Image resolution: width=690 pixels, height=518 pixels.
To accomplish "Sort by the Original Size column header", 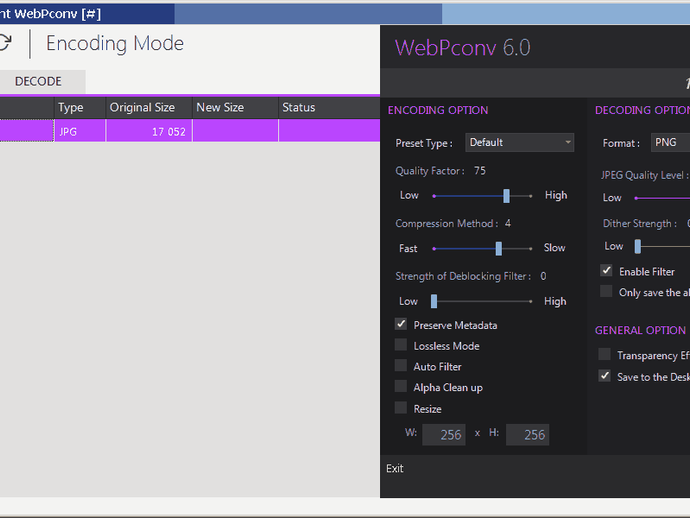I will point(149,107).
